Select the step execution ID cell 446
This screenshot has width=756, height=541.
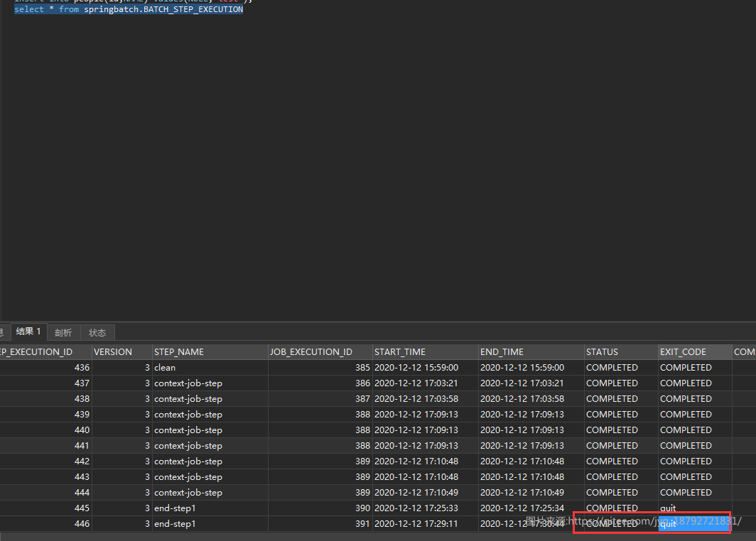45,524
